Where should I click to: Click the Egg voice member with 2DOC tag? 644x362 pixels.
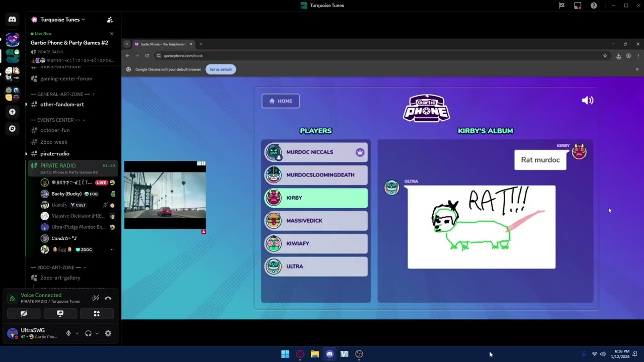click(77, 249)
